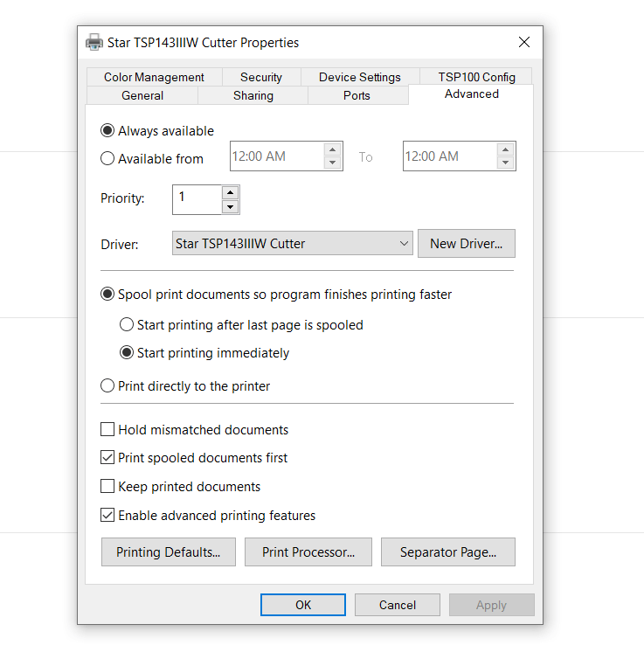This screenshot has height=666, width=644.
Task: Decrease the Priority value
Action: point(230,207)
